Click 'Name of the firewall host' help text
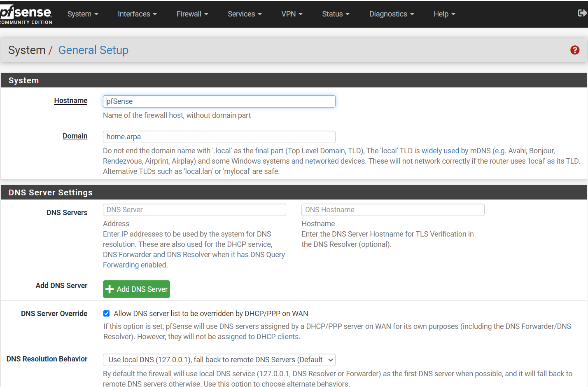Image resolution: width=588 pixels, height=387 pixels. 177,115
